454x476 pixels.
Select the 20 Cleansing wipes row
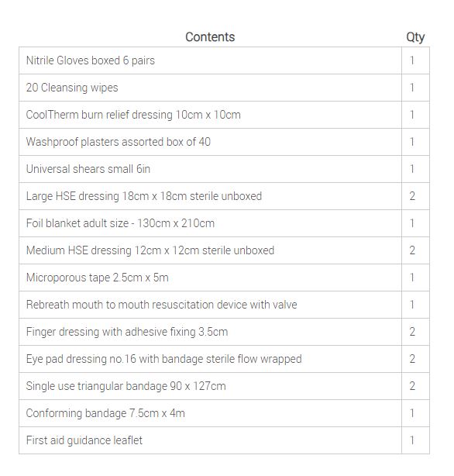pos(224,88)
